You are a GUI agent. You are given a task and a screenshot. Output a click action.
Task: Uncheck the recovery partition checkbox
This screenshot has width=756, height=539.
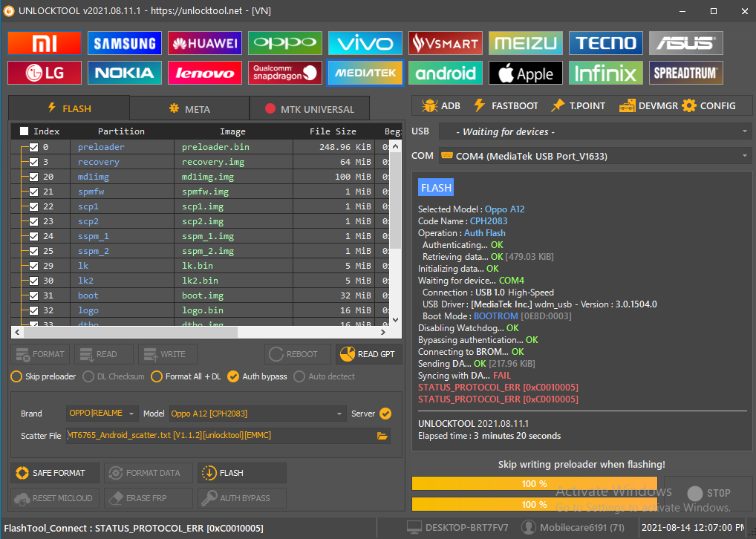pos(33,162)
